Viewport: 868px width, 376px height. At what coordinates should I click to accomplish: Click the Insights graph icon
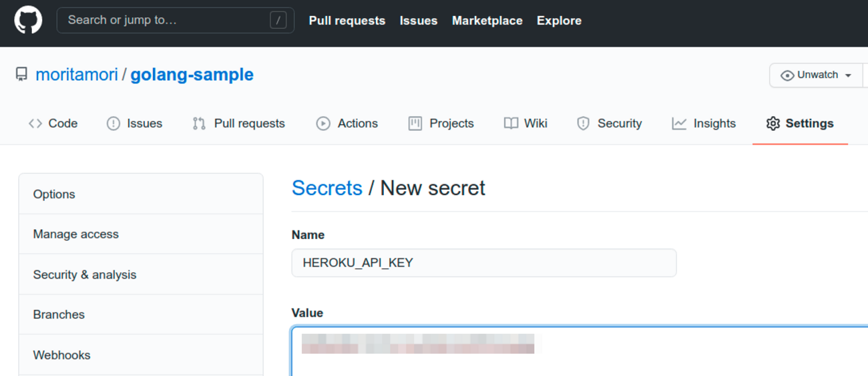(679, 124)
